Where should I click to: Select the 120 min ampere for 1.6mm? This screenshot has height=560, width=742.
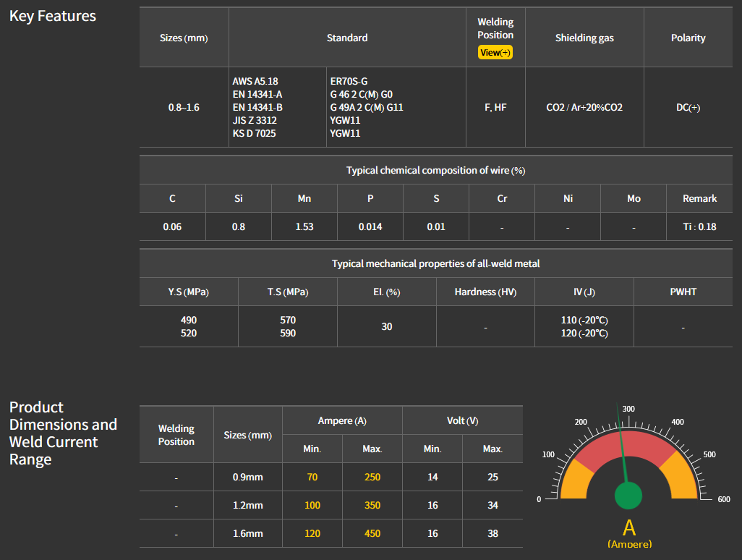[312, 533]
